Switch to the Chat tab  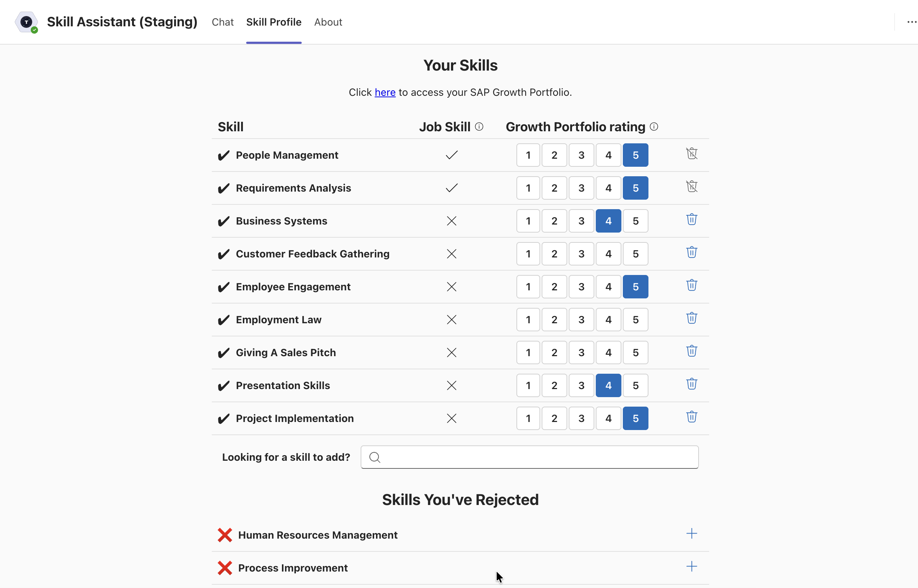(223, 22)
